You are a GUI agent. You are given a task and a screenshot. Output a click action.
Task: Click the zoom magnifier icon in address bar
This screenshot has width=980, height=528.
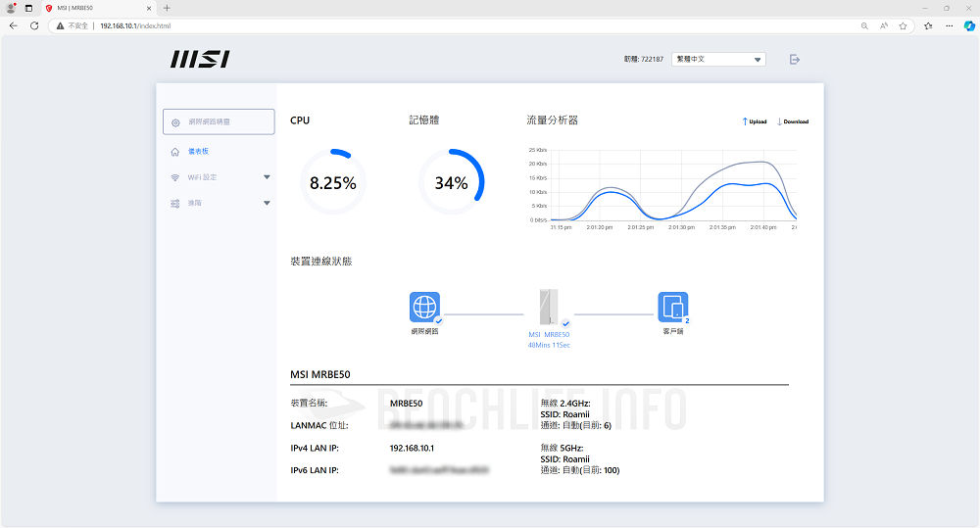click(x=864, y=25)
